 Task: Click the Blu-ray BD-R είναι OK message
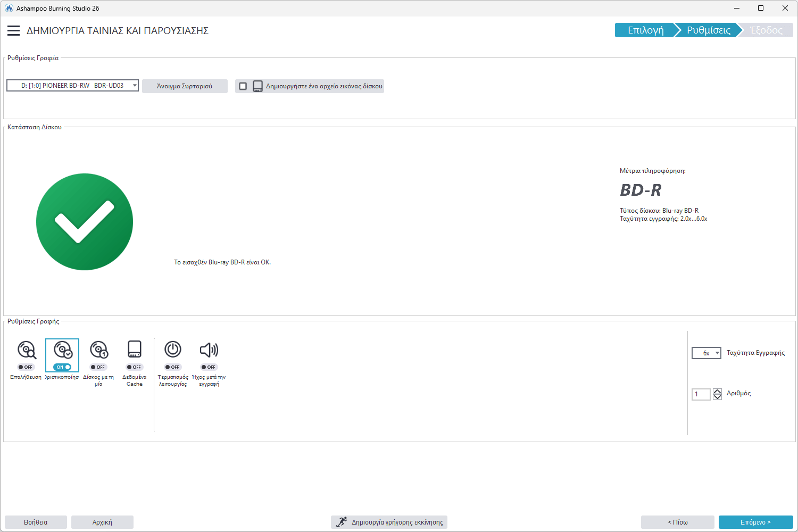point(222,262)
